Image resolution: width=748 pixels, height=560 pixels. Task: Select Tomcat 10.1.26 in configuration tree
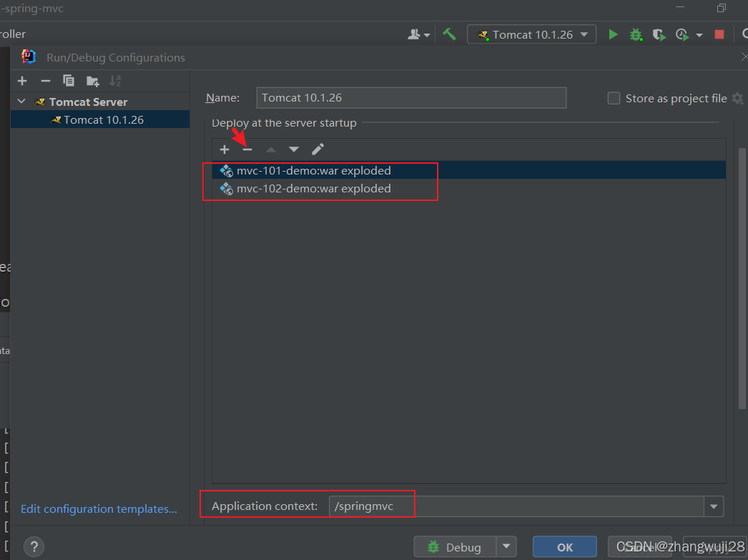pos(103,119)
